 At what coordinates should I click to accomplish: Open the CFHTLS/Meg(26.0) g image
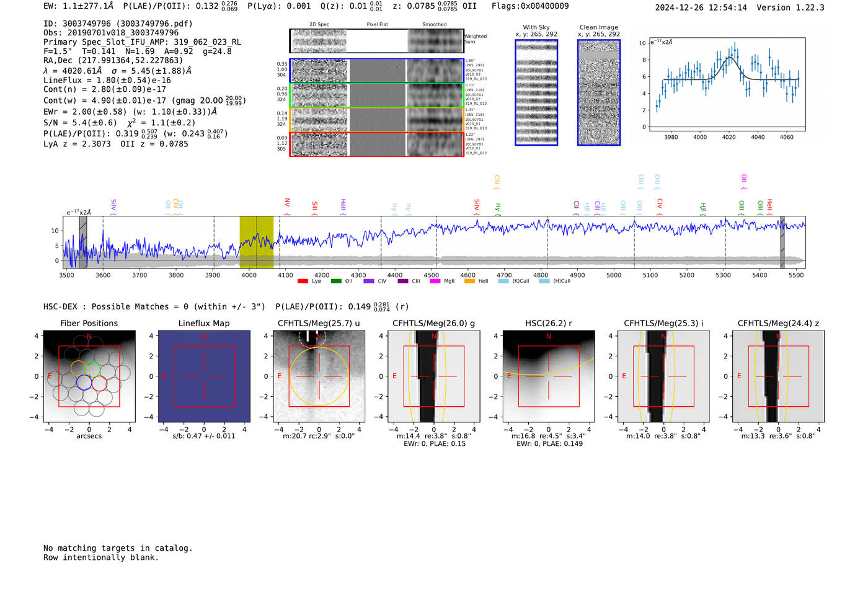(x=433, y=376)
